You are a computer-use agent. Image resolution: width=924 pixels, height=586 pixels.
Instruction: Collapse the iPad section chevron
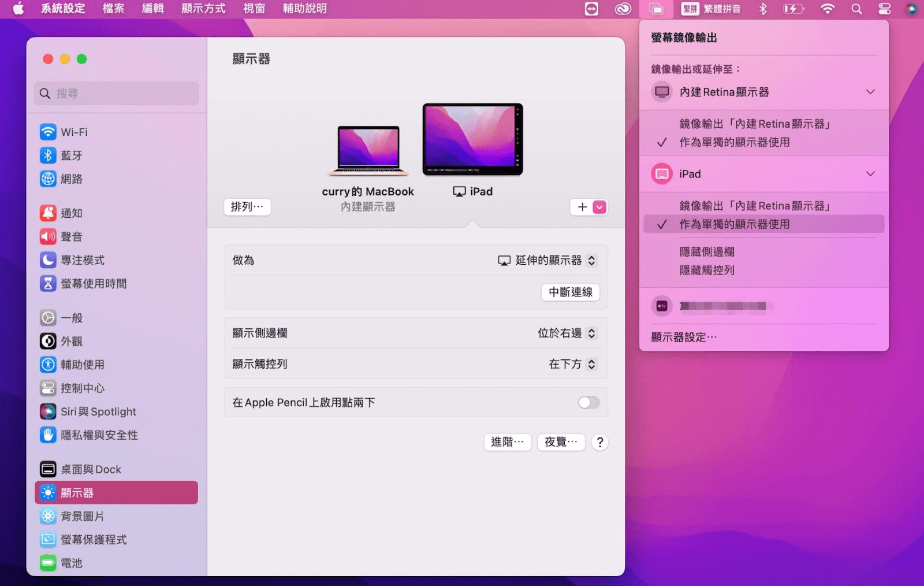(870, 174)
